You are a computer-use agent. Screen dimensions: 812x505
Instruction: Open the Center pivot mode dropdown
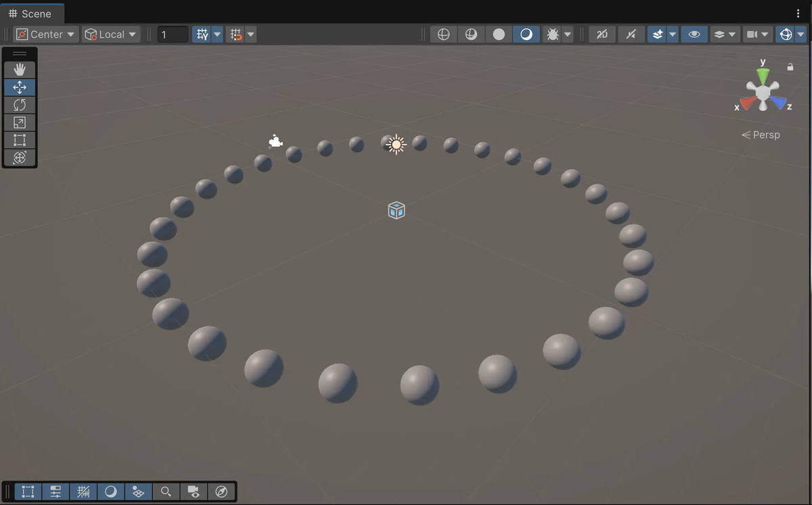tap(45, 34)
